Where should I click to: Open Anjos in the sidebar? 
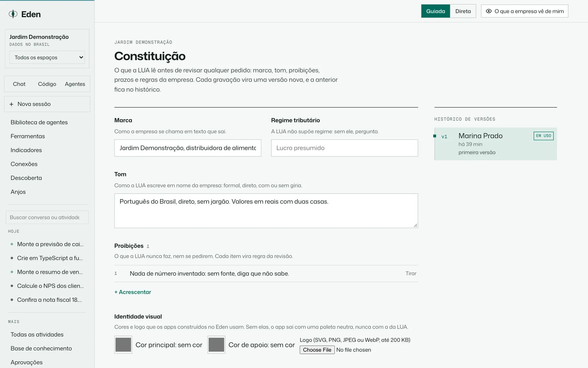[18, 192]
